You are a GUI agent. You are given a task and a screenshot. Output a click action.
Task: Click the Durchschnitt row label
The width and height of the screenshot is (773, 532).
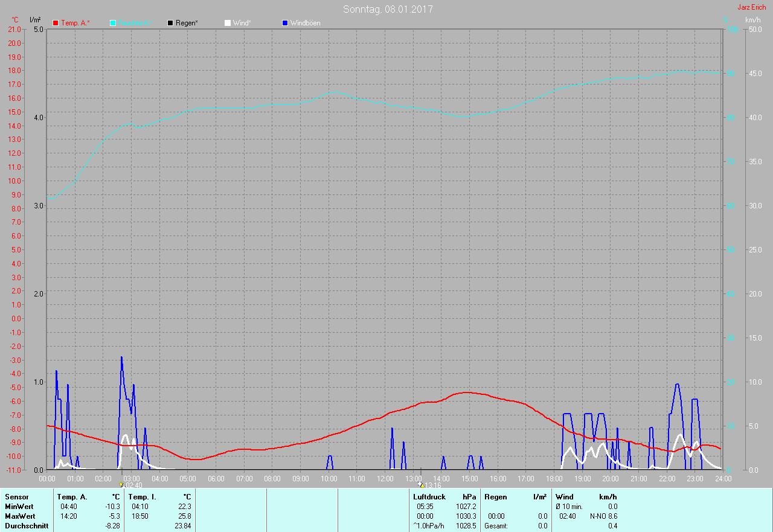pyautogui.click(x=27, y=526)
